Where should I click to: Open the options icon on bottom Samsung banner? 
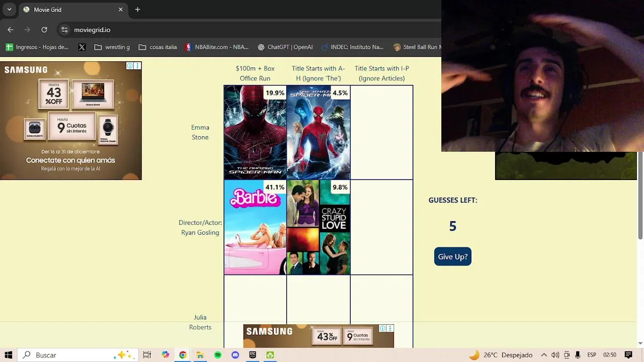pyautogui.click(x=390, y=328)
